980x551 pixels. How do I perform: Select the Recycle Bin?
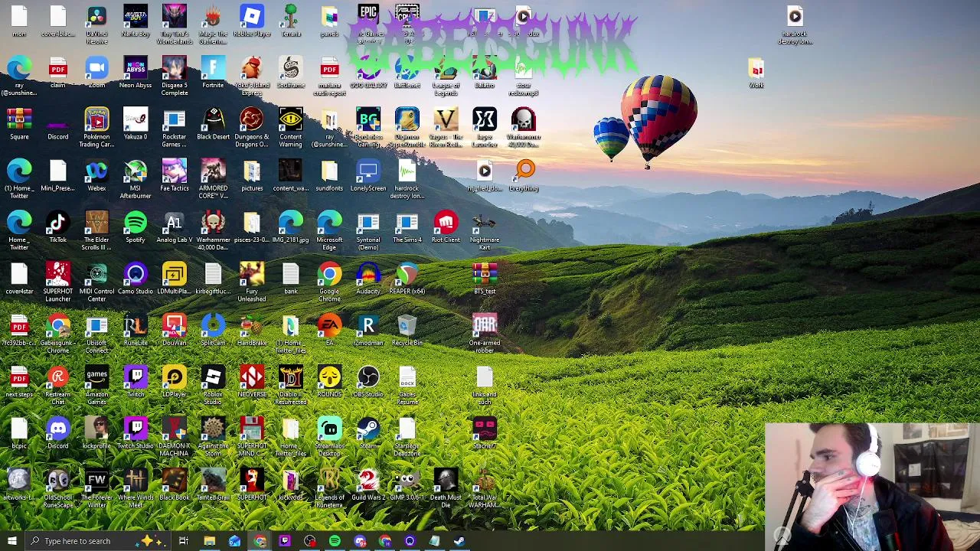tap(407, 331)
